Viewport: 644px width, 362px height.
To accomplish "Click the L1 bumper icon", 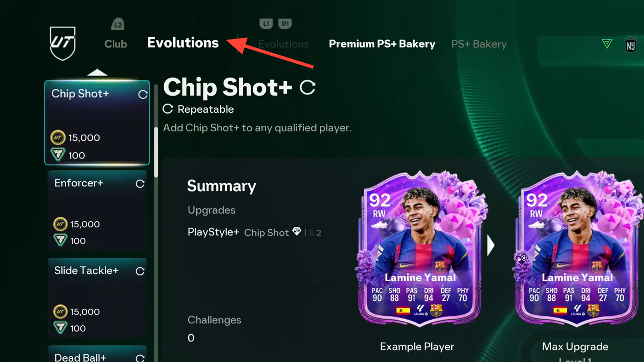I will click(266, 23).
